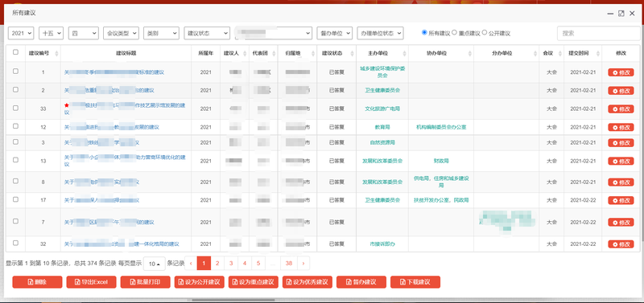Sort by 建议人 column sort arrows

[246, 53]
